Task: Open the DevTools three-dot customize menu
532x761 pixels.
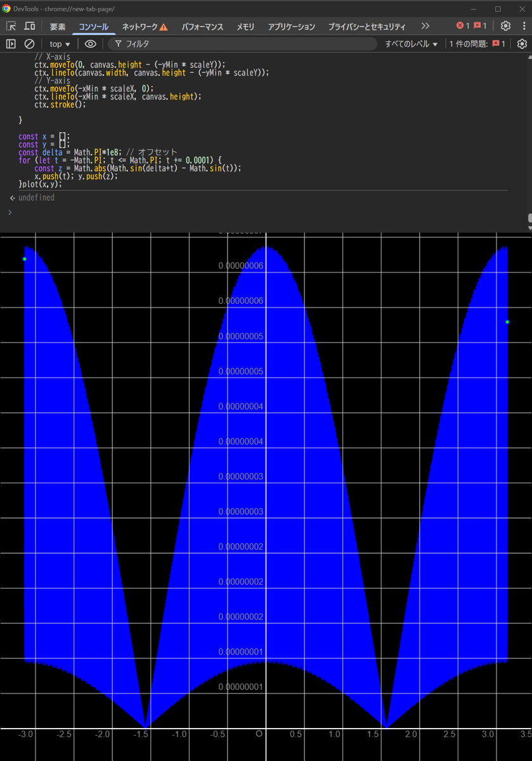Action: [523, 26]
